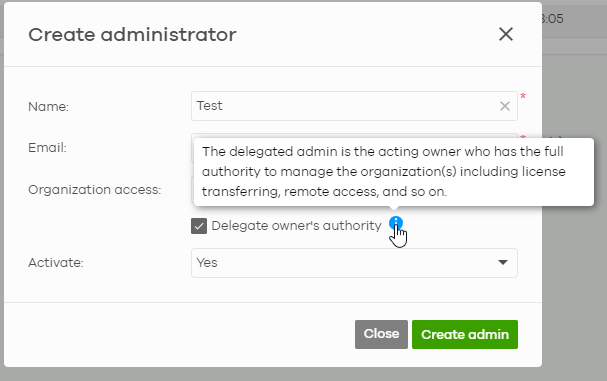Close the Create administrator dialog with the X

point(506,34)
